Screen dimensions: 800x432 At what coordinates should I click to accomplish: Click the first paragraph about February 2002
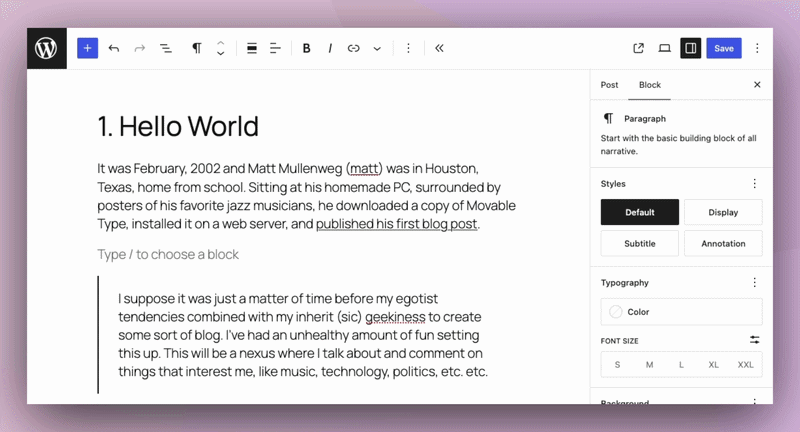(x=306, y=196)
